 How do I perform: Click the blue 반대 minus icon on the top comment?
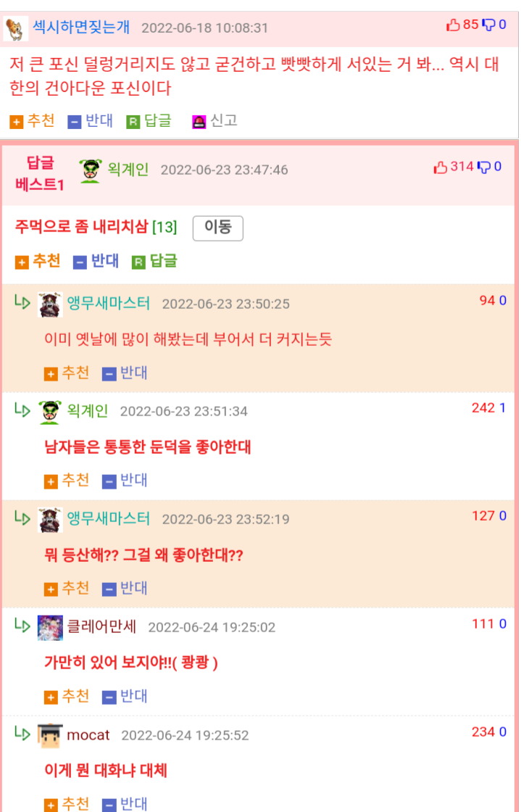tap(75, 122)
